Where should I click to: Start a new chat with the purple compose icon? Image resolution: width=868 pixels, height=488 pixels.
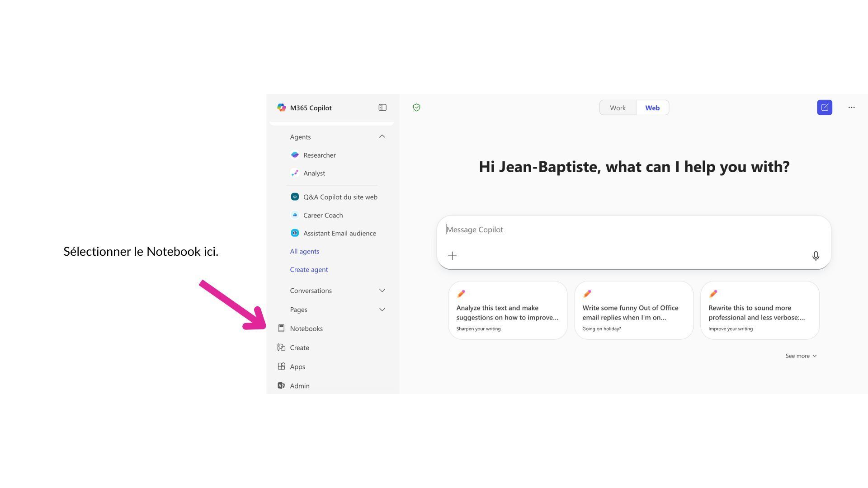825,108
